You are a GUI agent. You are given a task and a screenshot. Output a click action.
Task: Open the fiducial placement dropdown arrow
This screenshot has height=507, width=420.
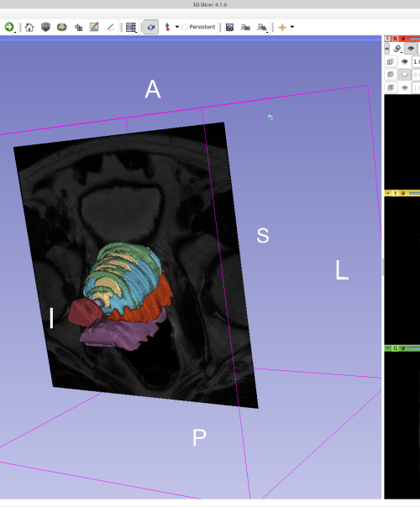(177, 27)
